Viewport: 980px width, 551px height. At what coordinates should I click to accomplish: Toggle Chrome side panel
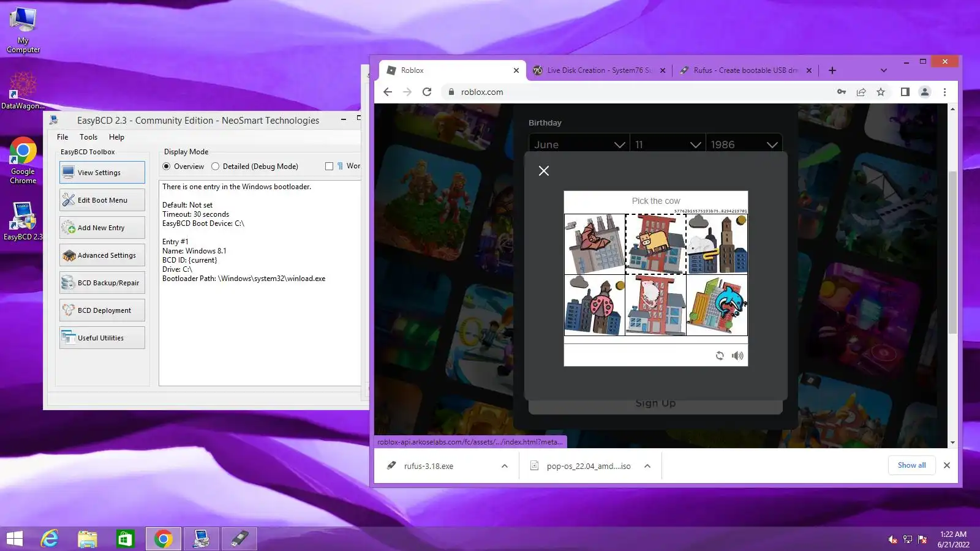point(905,92)
